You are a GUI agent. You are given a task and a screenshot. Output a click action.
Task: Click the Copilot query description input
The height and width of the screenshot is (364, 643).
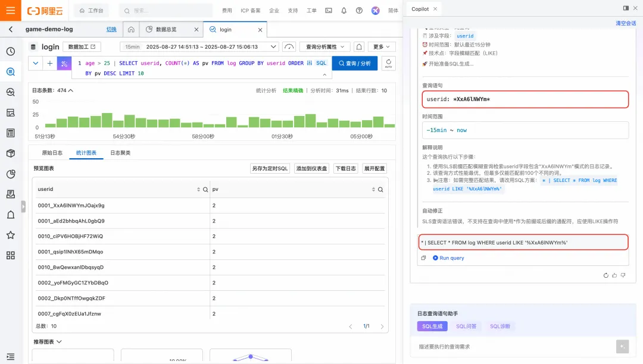[x=514, y=347]
